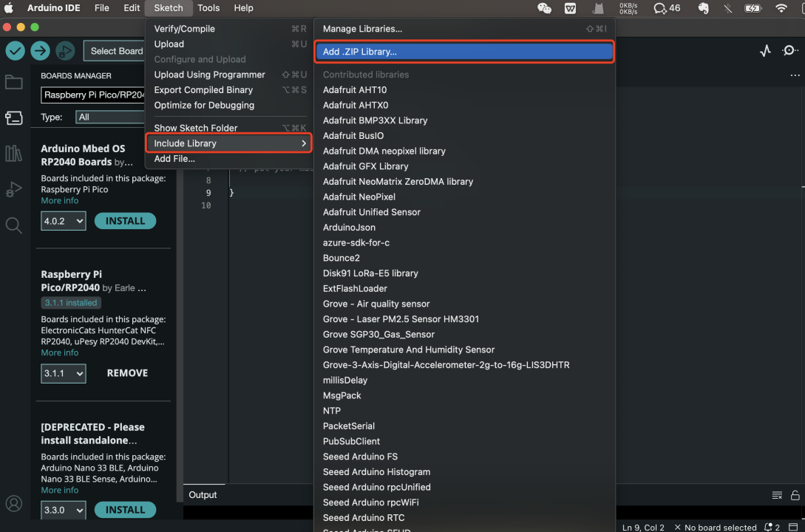Viewport: 805px width, 532px height.
Task: Include the PubSubClient library
Action: point(464,441)
